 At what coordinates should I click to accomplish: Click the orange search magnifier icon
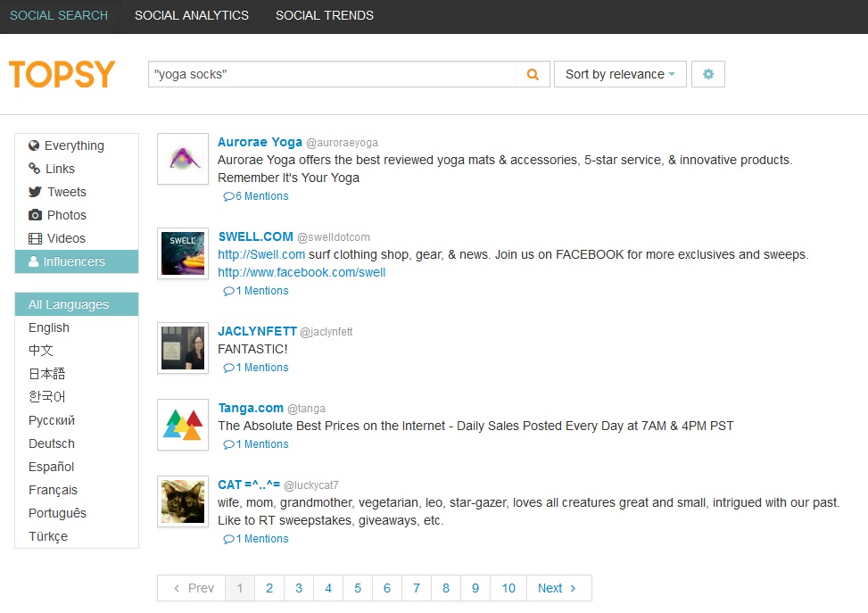[533, 74]
